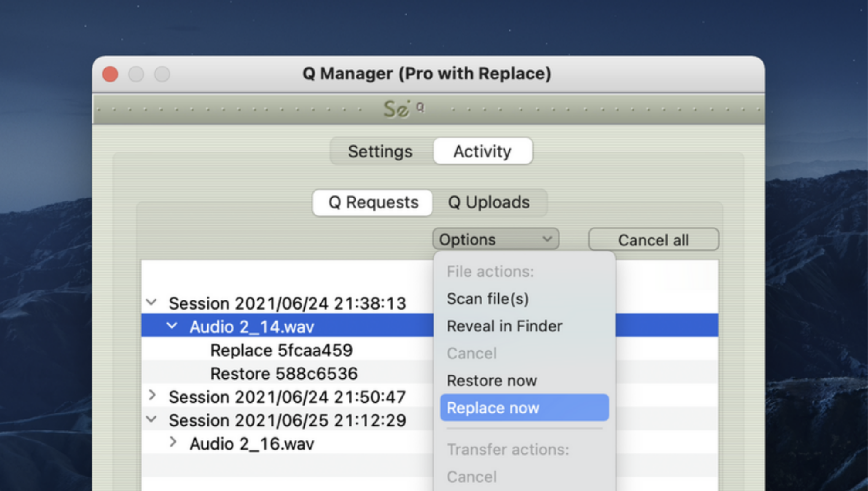This screenshot has height=491, width=868.
Task: Click the Cancel all button
Action: (x=654, y=240)
